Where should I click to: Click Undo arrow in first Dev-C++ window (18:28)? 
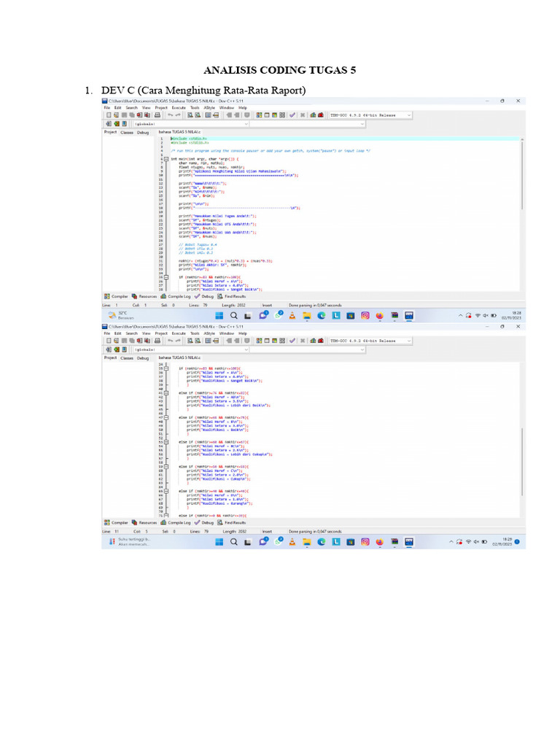point(170,115)
